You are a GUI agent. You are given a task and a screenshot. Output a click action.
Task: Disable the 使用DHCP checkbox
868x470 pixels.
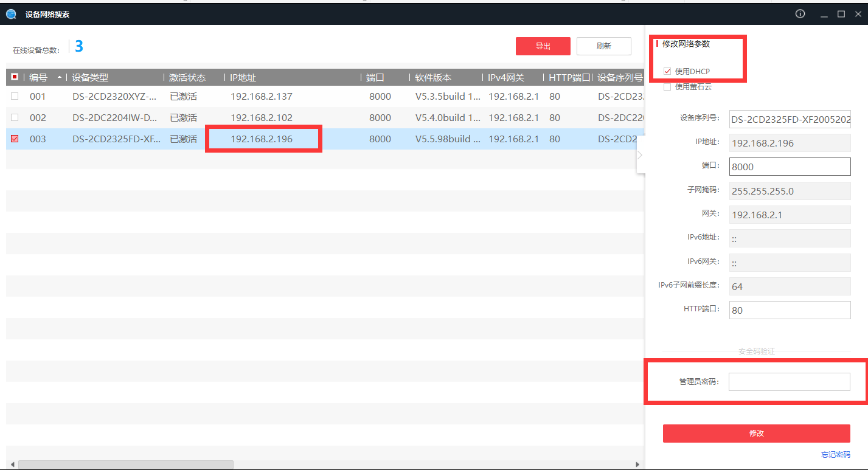[667, 72]
